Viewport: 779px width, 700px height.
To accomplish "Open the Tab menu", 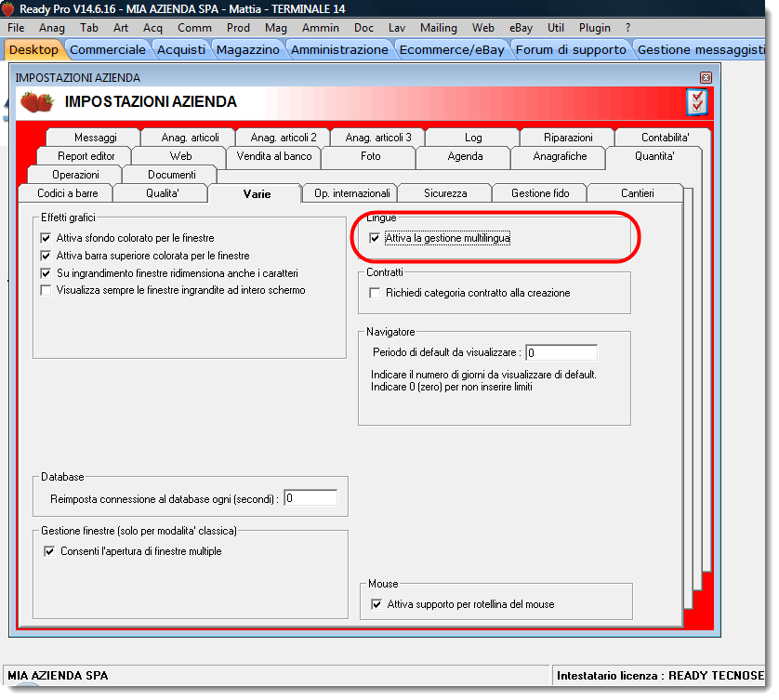I will click(89, 28).
